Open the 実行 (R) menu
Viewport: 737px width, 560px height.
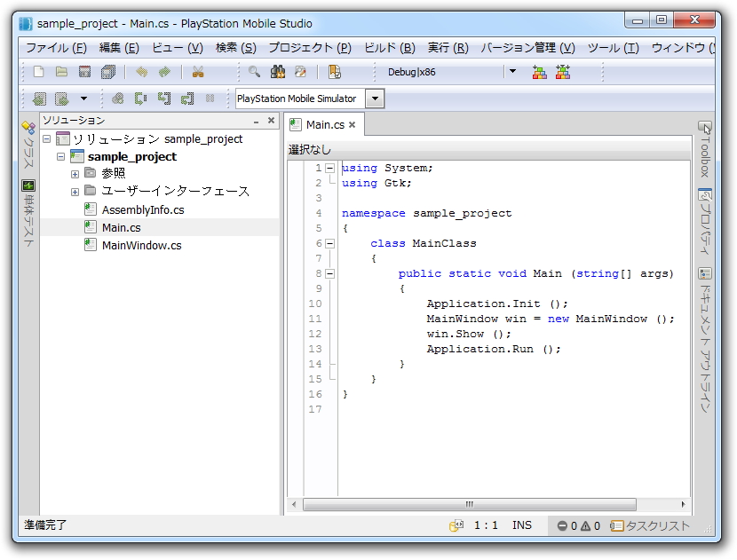(448, 48)
